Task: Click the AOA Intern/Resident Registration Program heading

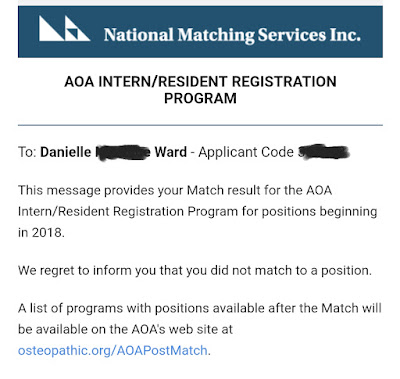Action: (200, 90)
